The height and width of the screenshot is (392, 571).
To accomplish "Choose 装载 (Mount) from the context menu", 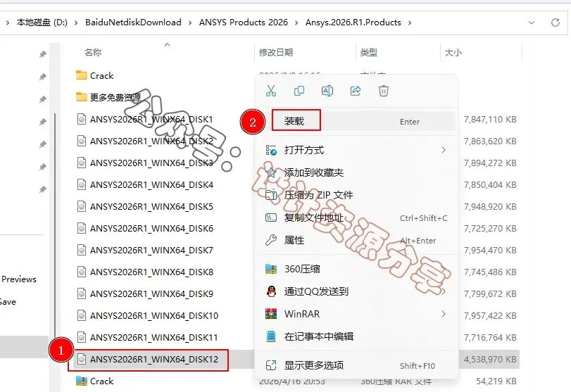I will [357, 121].
